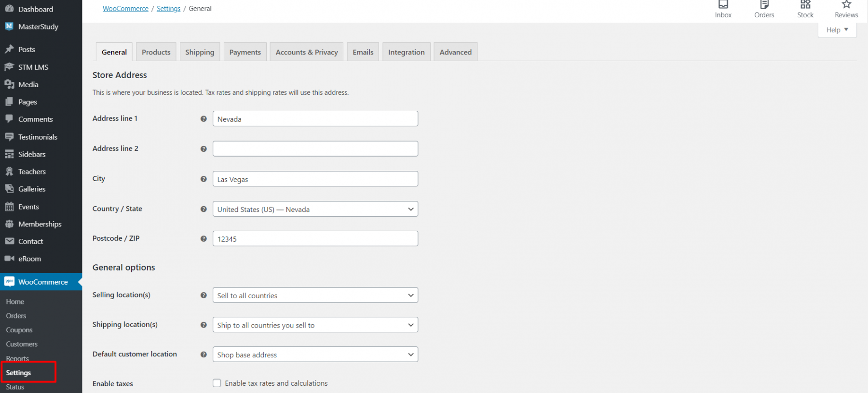
Task: Click help tooltip icon beside Address line 1
Action: (203, 119)
